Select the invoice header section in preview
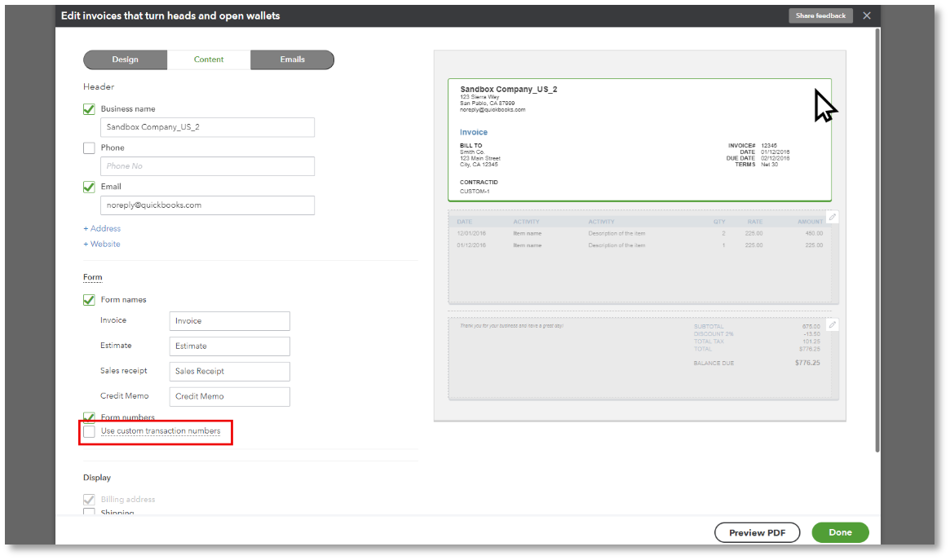The height and width of the screenshot is (560, 950). click(x=639, y=139)
